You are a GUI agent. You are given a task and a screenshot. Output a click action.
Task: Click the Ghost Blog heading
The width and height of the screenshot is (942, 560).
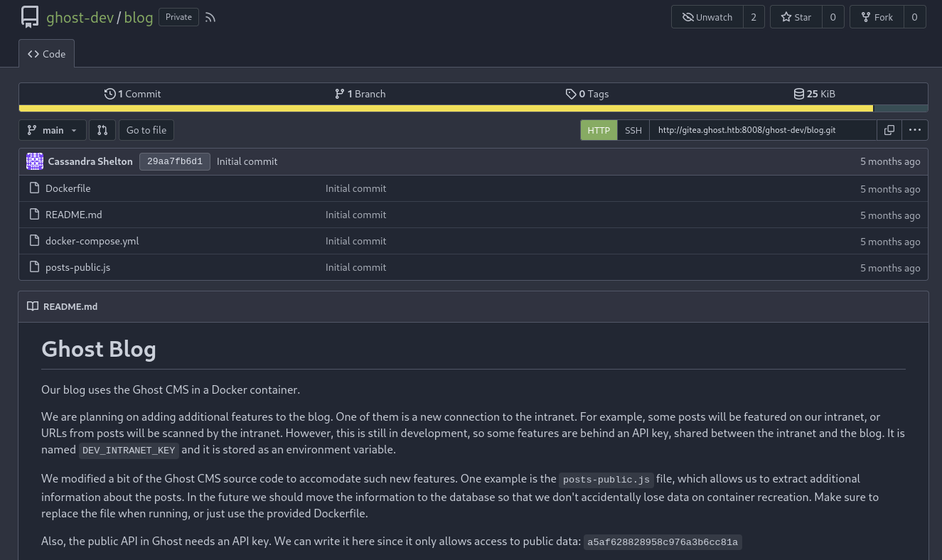[99, 349]
